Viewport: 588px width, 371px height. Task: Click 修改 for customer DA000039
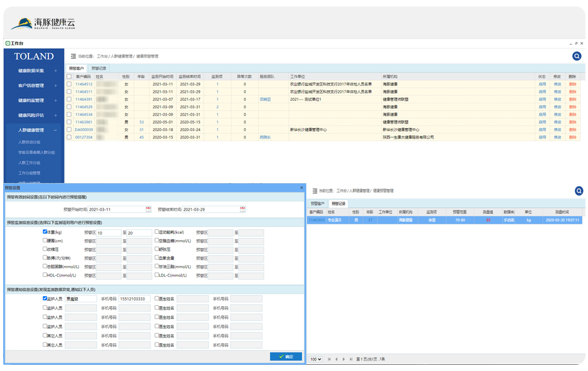pos(558,130)
